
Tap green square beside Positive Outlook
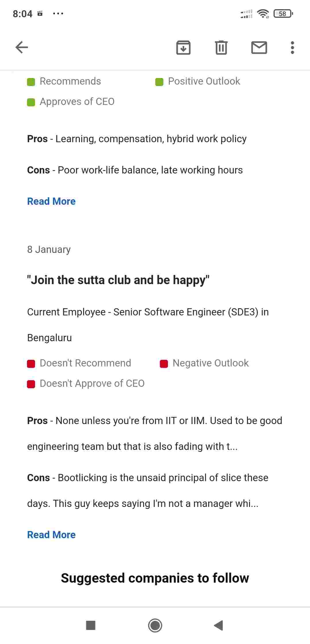click(159, 82)
